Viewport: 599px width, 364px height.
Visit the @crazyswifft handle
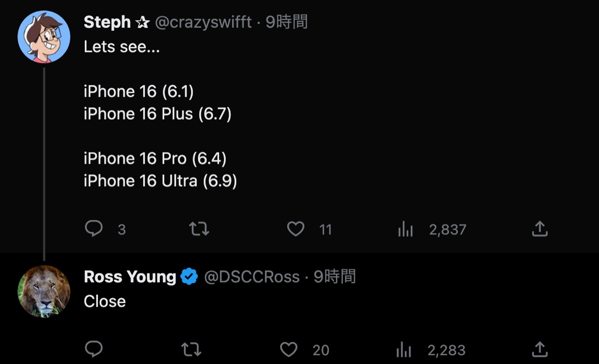(x=203, y=22)
